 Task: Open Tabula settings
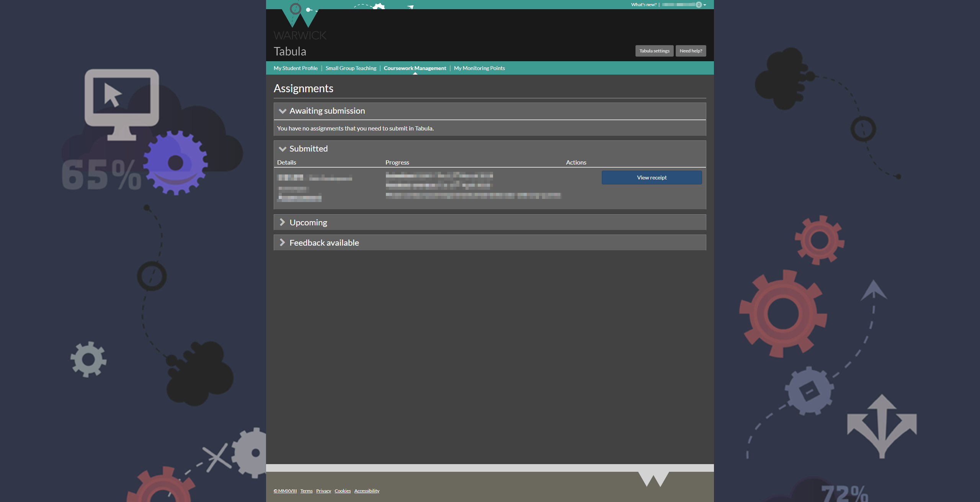coord(654,51)
